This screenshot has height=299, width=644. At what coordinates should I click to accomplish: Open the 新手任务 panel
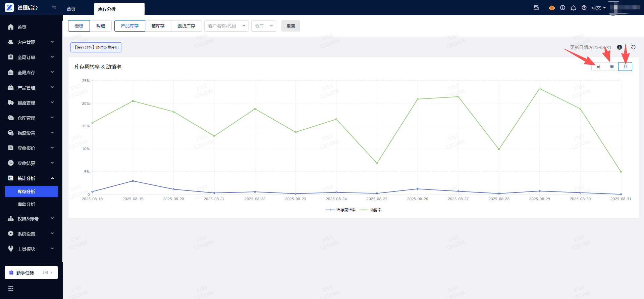pos(31,272)
